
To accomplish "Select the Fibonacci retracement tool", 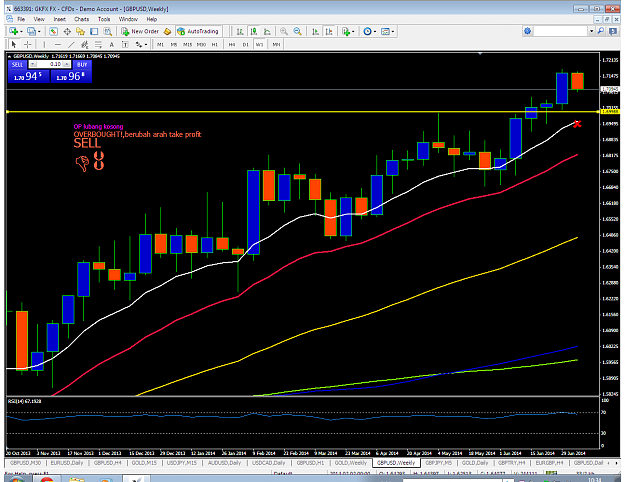I will click(98, 44).
